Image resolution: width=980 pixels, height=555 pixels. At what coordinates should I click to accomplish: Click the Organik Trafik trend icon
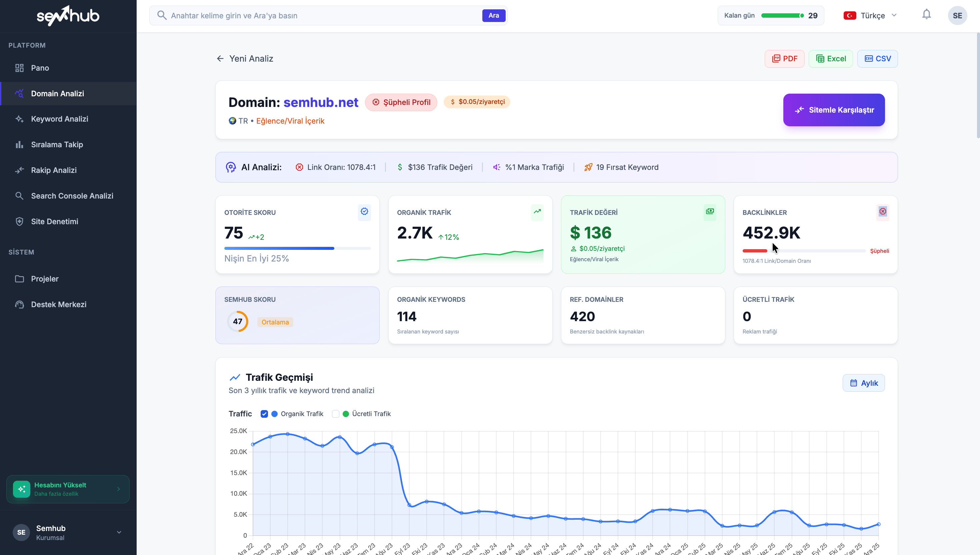pos(537,212)
